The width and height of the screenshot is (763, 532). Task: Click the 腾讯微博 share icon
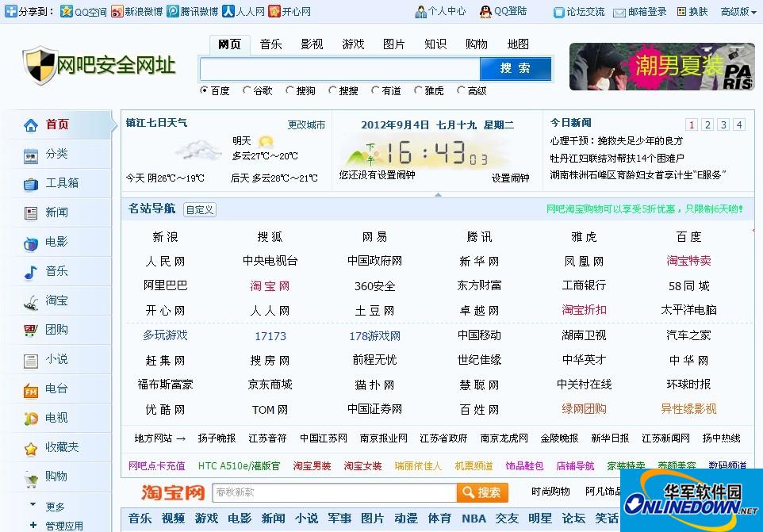point(172,11)
